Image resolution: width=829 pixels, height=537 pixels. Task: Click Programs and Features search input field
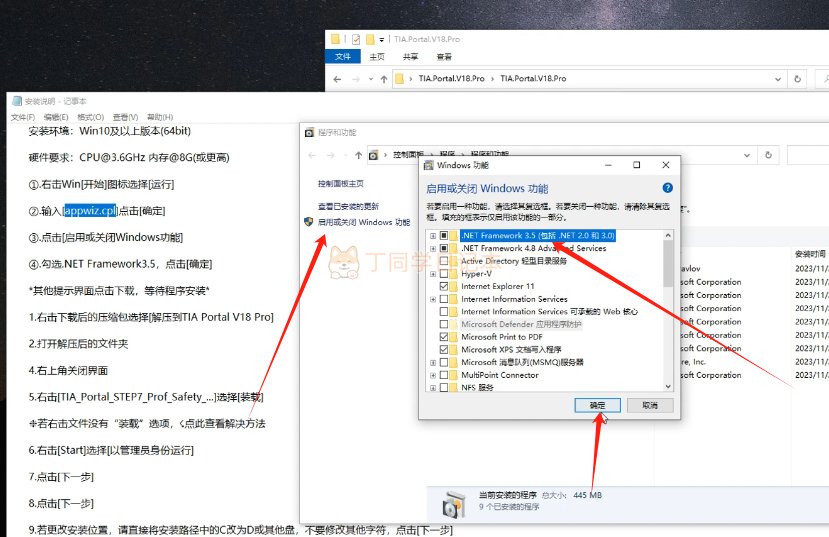point(808,155)
